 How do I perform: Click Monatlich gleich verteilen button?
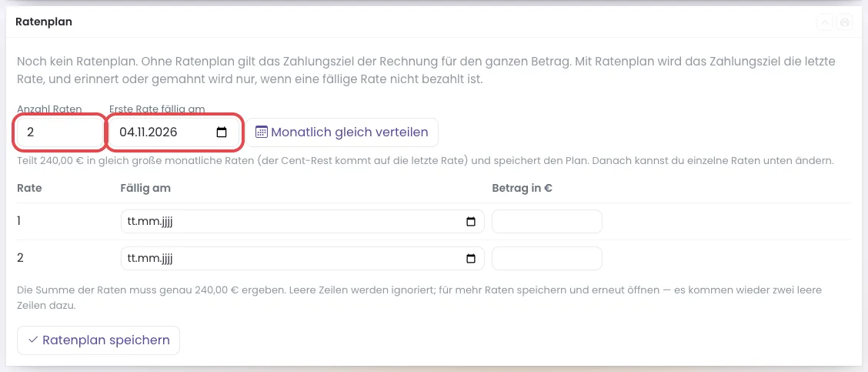click(342, 132)
